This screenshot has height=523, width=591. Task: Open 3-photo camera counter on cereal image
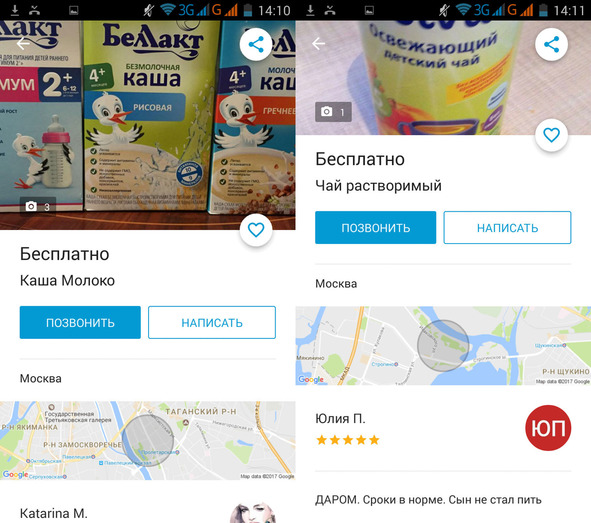click(x=38, y=206)
